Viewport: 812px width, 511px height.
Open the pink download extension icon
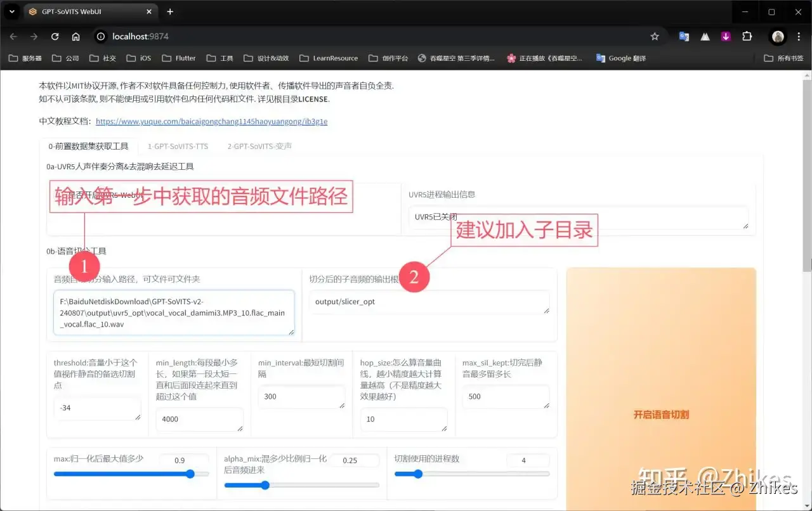pos(726,37)
